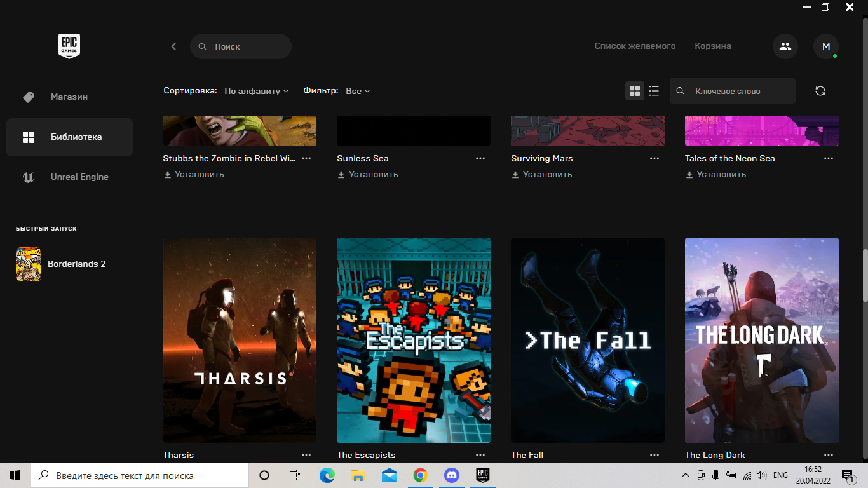Viewport: 868px width, 488px height.
Task: Install Sunless Sea via Установить
Action: [368, 174]
